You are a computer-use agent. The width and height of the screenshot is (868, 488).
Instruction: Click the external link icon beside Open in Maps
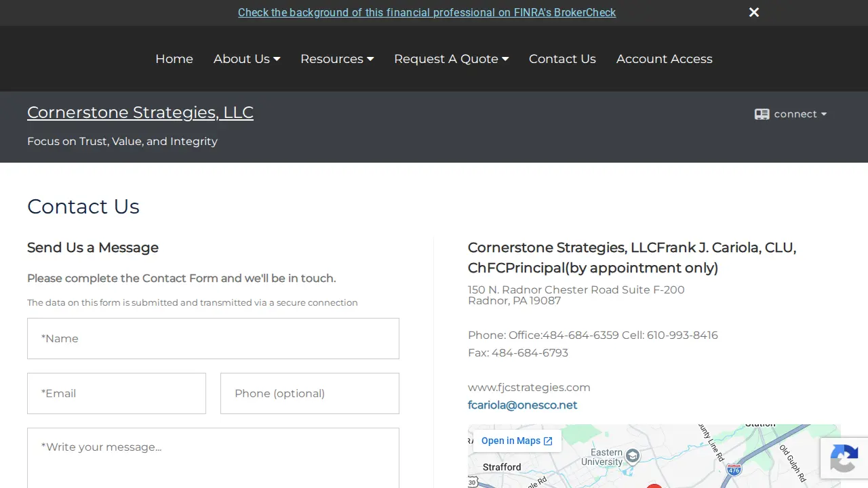[x=548, y=441]
